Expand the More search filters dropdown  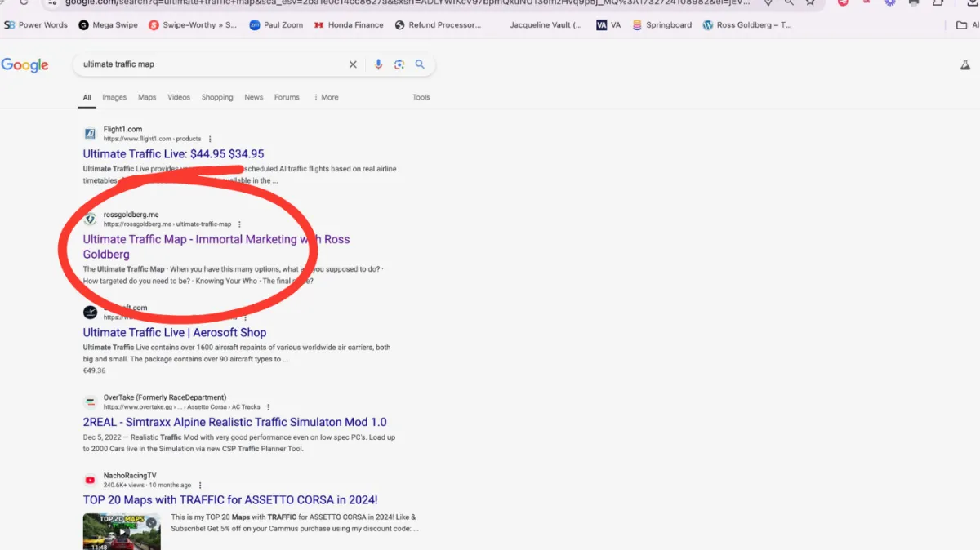(326, 97)
